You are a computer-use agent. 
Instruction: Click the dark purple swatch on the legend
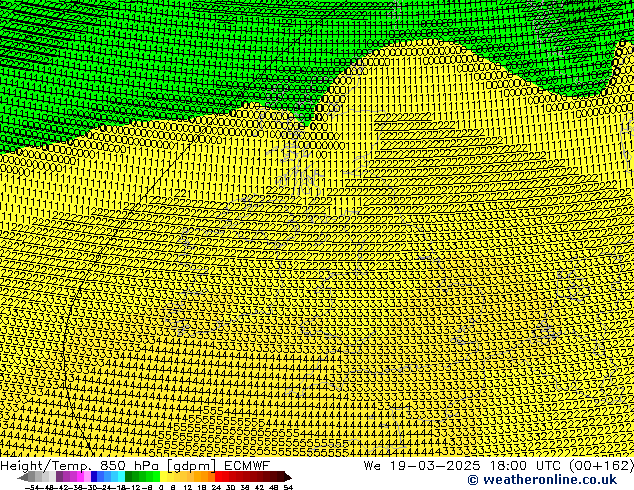click(59, 476)
